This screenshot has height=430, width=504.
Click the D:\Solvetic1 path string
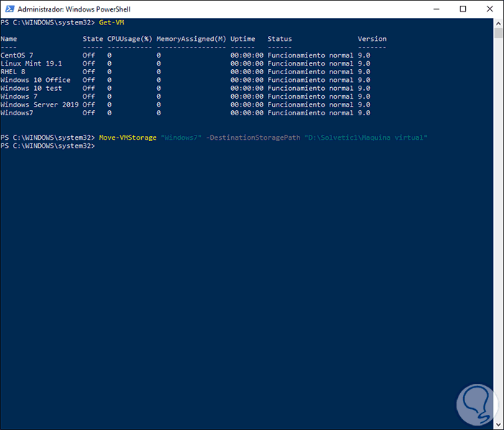point(366,138)
